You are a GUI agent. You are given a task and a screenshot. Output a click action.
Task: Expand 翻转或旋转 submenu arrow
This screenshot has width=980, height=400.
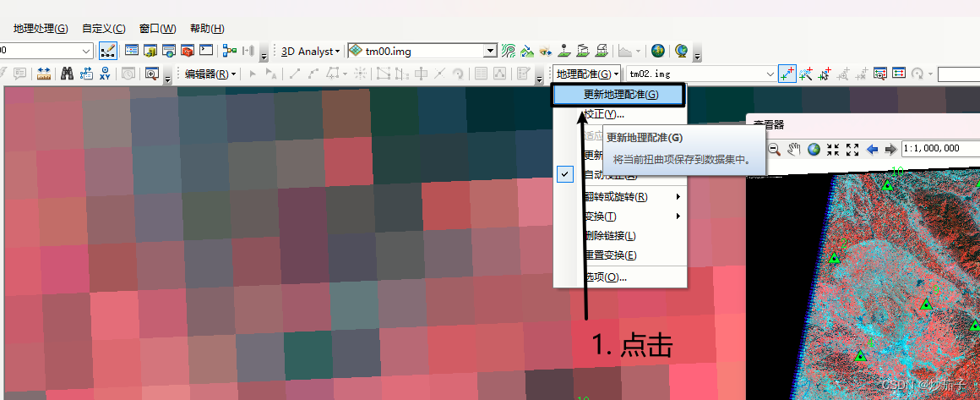tap(678, 196)
